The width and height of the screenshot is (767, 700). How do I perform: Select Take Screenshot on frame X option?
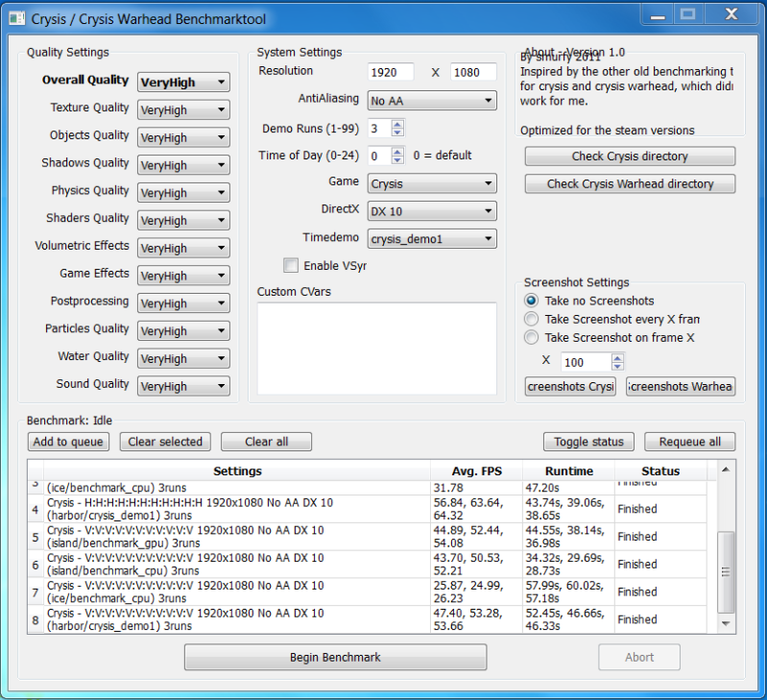click(x=531, y=337)
